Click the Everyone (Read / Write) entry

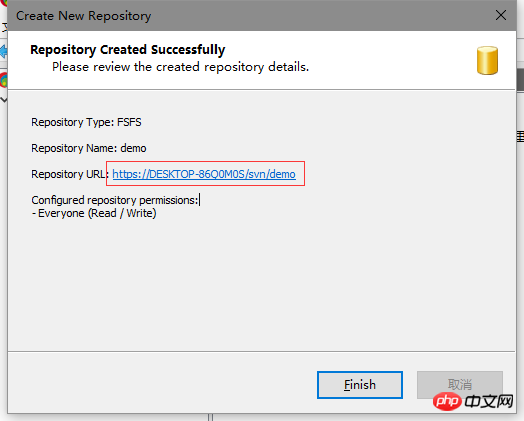tap(94, 213)
